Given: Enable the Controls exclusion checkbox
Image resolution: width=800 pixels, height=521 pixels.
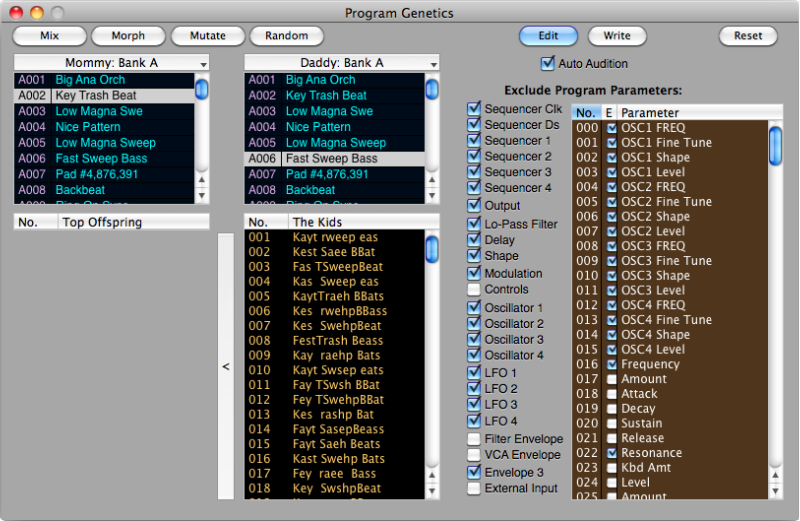Looking at the screenshot, I should pyautogui.click(x=474, y=289).
